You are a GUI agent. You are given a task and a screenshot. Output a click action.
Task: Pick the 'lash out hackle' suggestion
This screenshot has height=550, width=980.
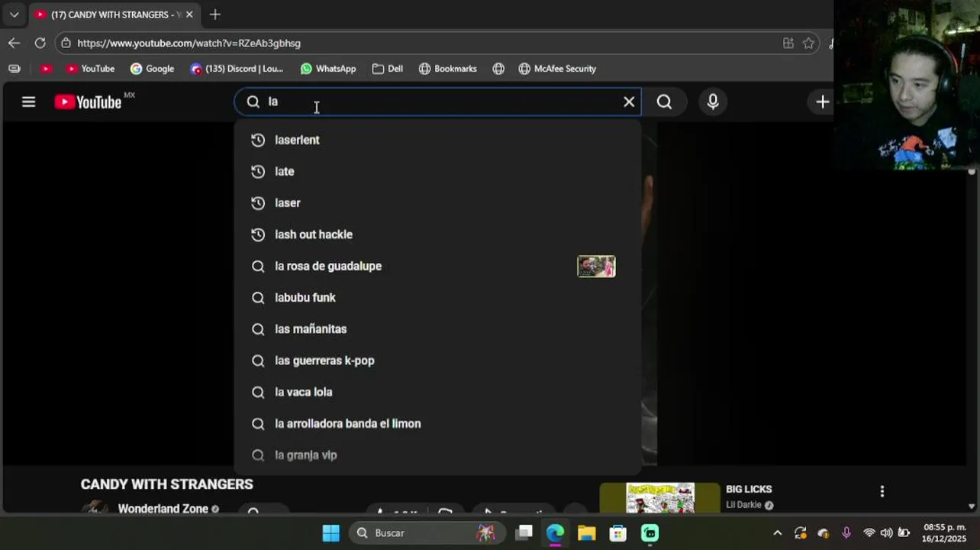point(437,235)
